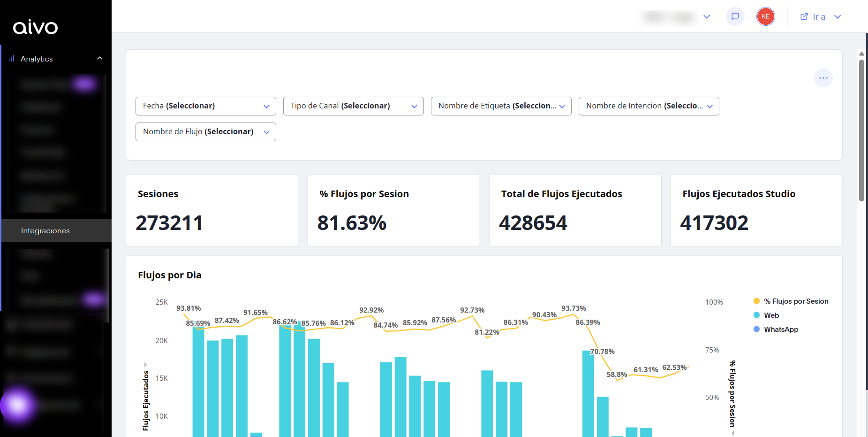Open the three-dots options menu

click(823, 78)
